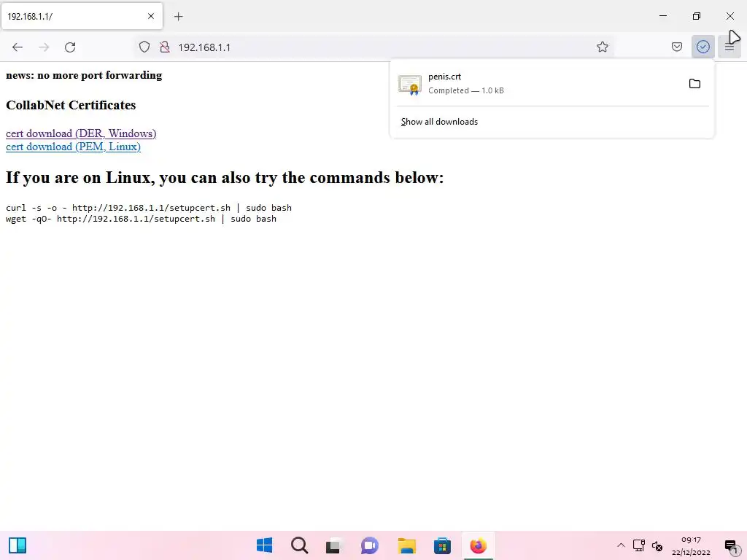Toggle the Firefox downloads panel button

703,47
